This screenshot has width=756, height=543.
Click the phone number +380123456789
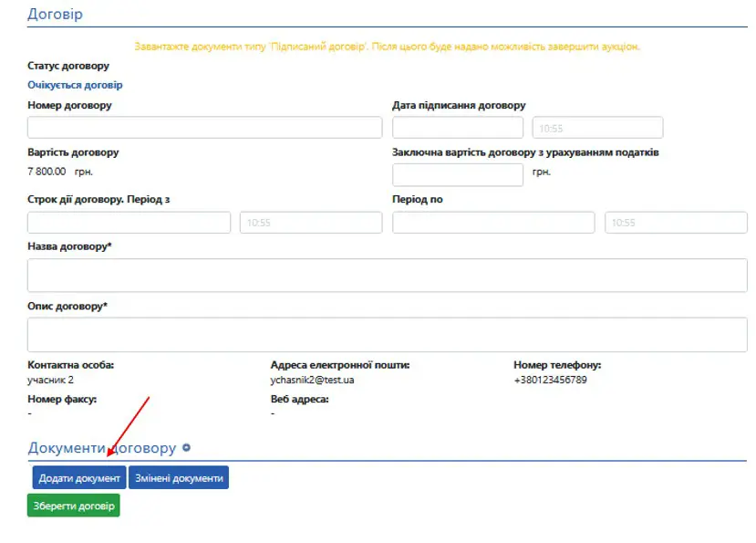click(x=550, y=380)
